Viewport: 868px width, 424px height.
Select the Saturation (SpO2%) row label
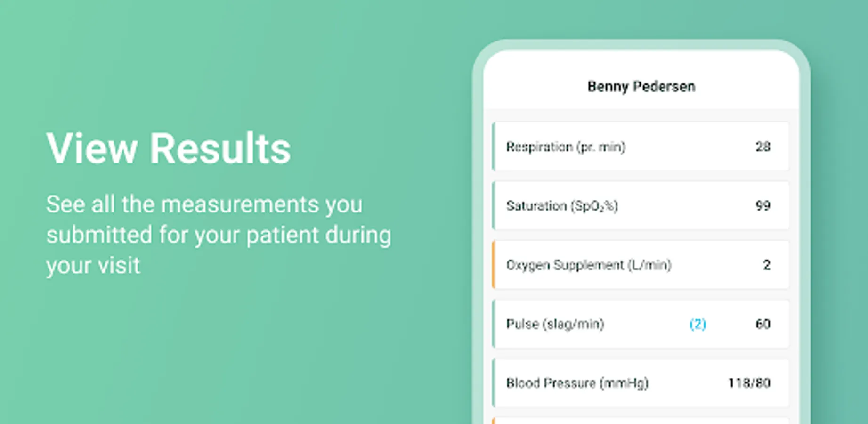562,206
